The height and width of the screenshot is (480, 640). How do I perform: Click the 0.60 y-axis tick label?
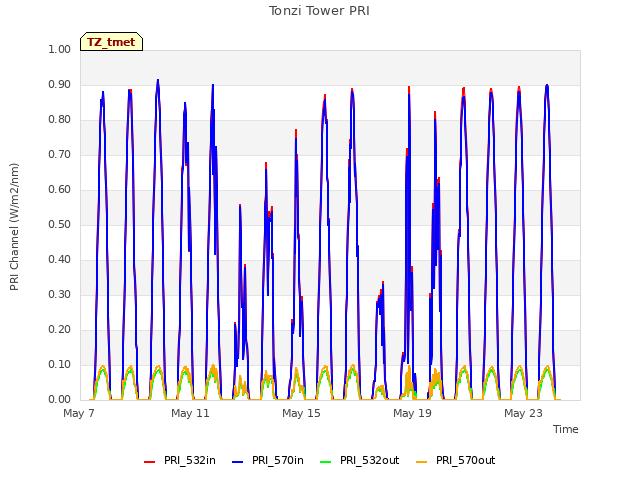point(60,189)
